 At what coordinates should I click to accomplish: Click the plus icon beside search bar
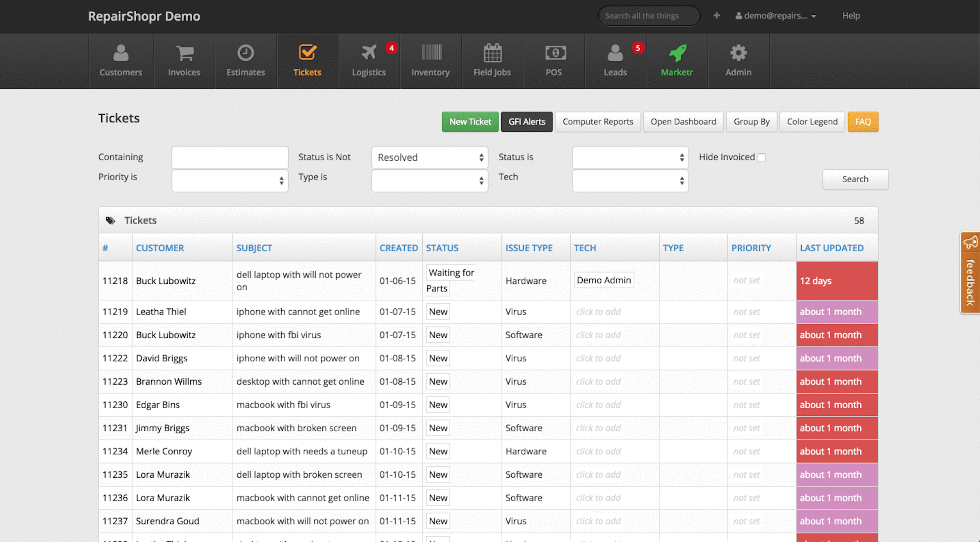pos(716,16)
